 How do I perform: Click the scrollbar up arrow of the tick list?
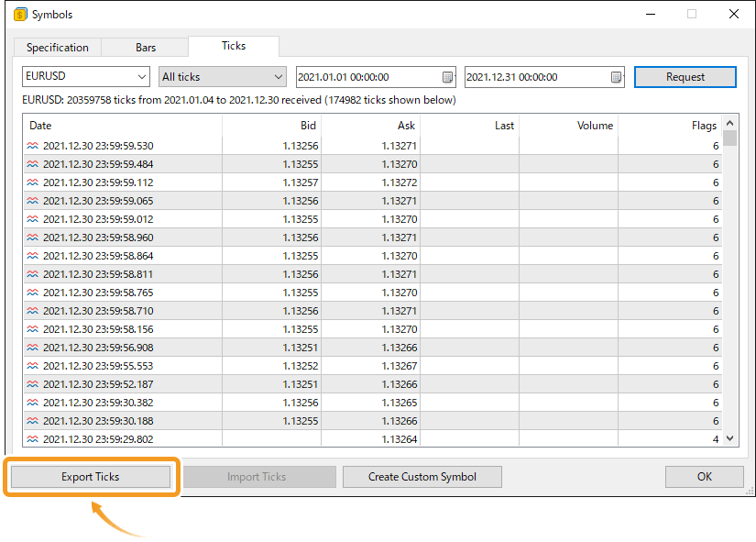tap(730, 124)
